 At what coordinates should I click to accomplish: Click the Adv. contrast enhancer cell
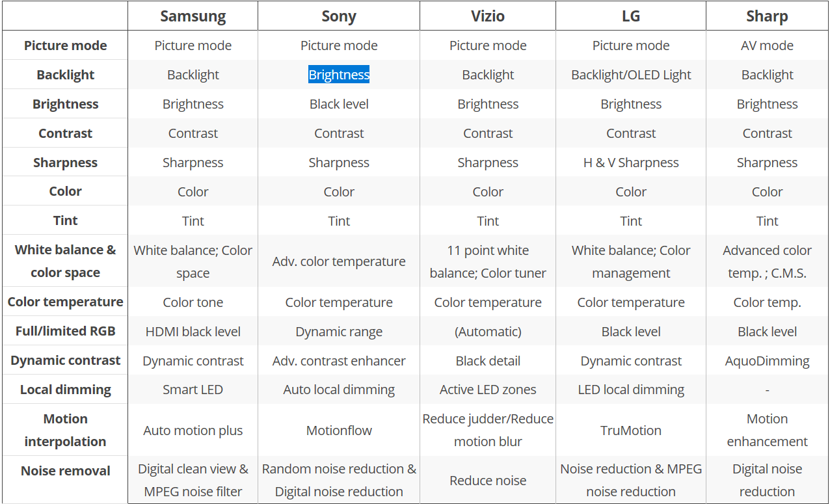(x=339, y=361)
